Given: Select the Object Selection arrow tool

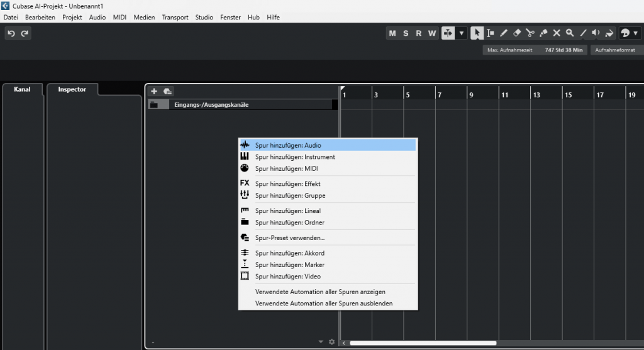Looking at the screenshot, I should pyautogui.click(x=477, y=33).
